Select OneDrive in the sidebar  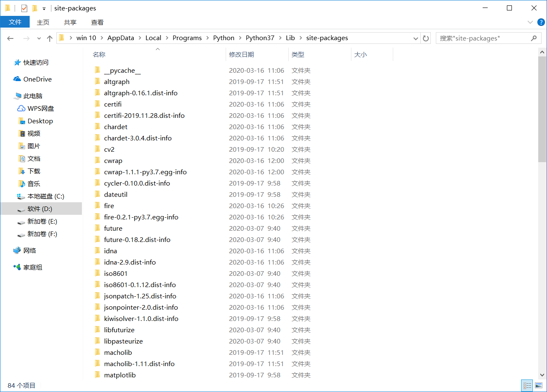click(x=37, y=79)
